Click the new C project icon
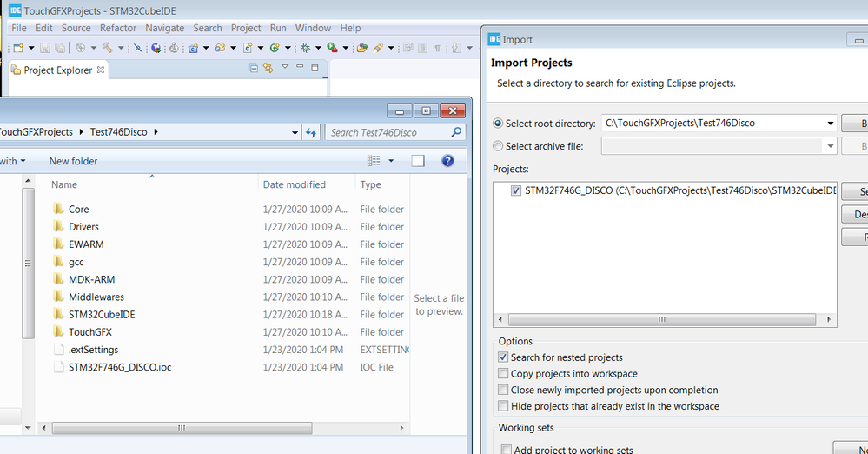This screenshot has height=454, width=868. (x=193, y=48)
